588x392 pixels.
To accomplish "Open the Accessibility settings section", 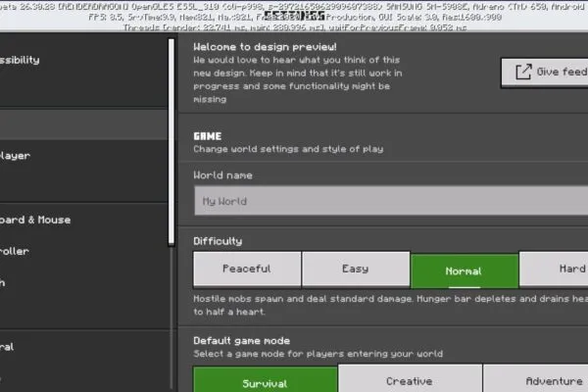I will 83,60.
